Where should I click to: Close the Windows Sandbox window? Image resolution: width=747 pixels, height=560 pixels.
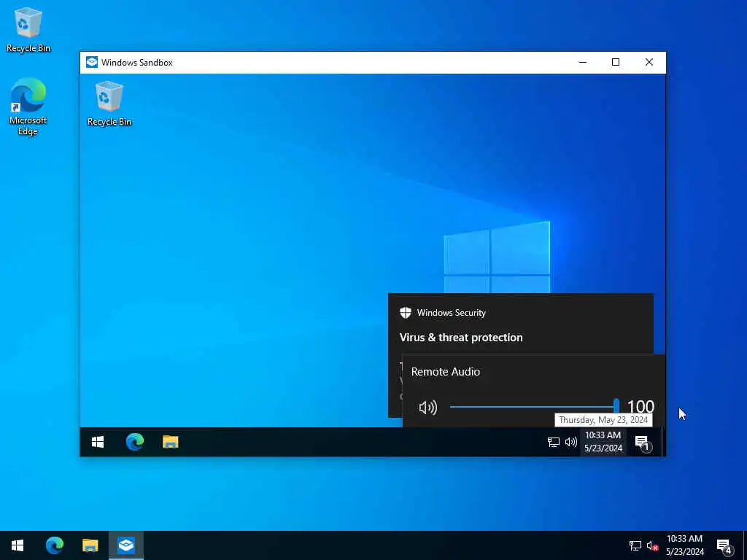click(x=649, y=63)
